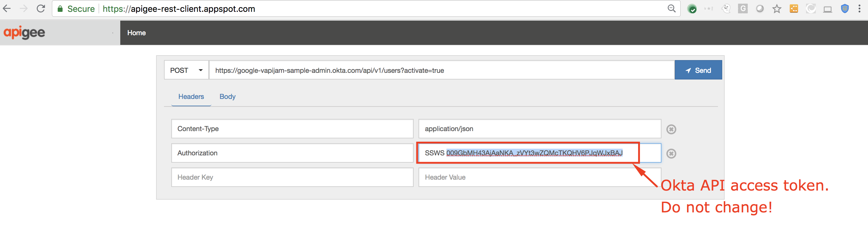
Task: Click the browser forward arrow
Action: click(24, 9)
